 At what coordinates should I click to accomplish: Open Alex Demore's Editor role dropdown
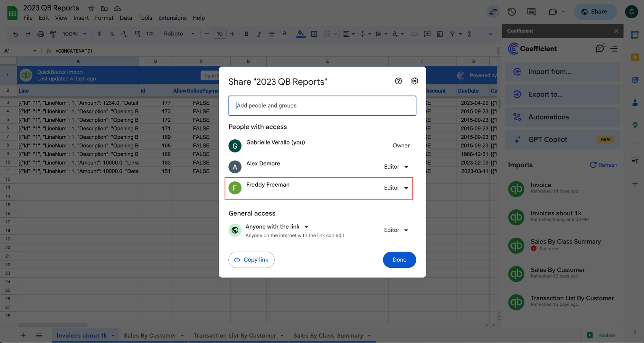click(x=396, y=167)
